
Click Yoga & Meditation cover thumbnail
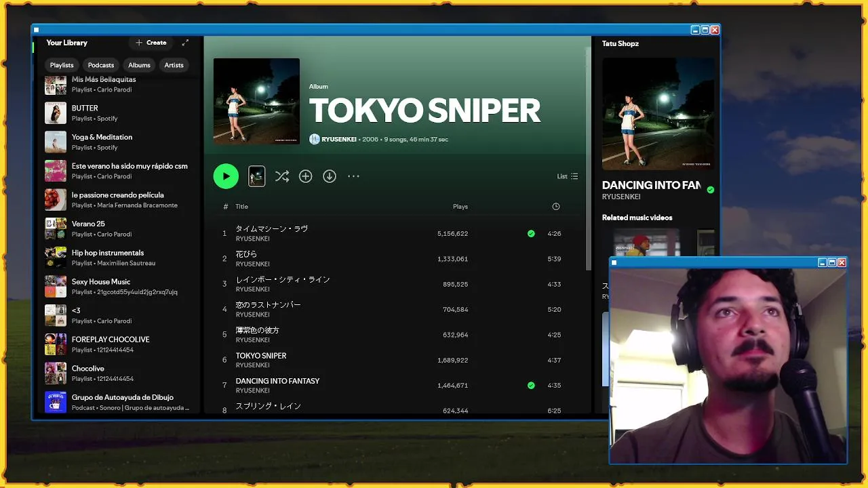click(x=56, y=142)
